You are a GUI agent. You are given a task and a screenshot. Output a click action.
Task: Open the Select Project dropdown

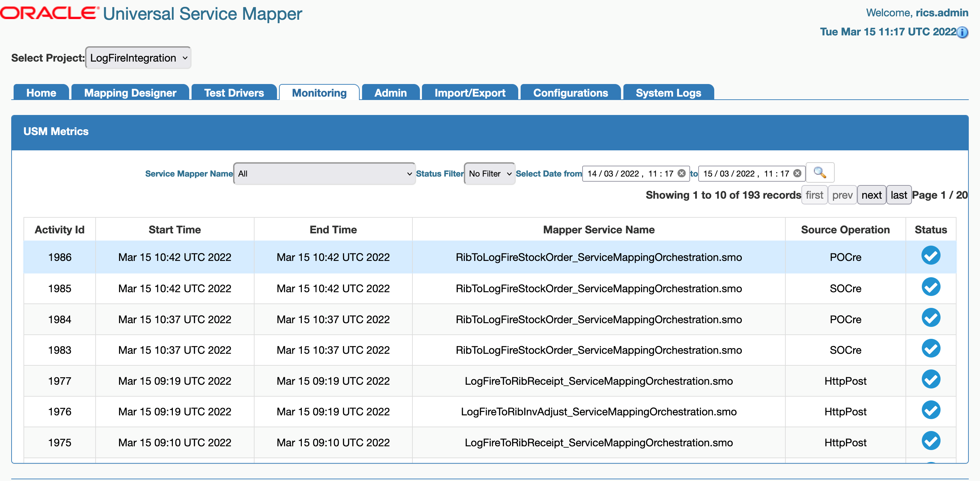coord(138,57)
